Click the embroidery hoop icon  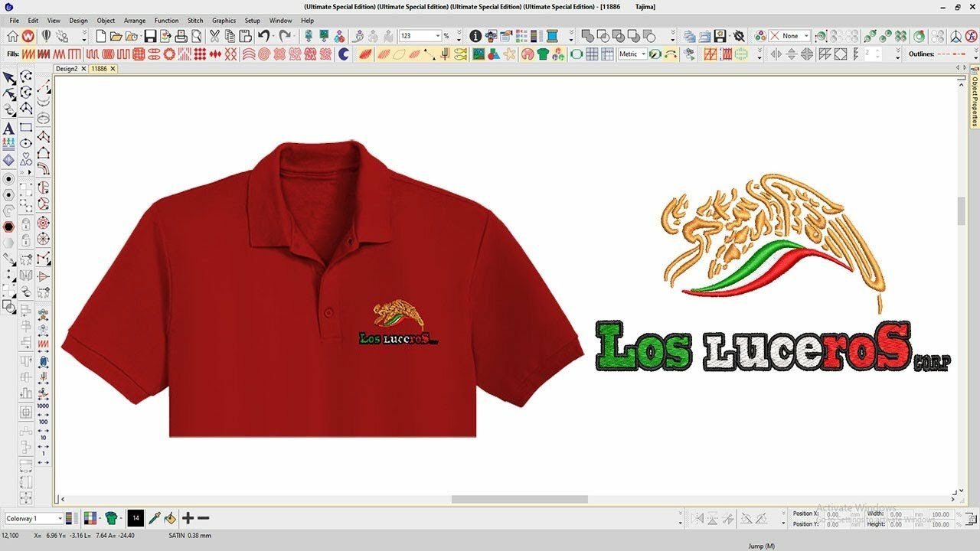pos(577,54)
